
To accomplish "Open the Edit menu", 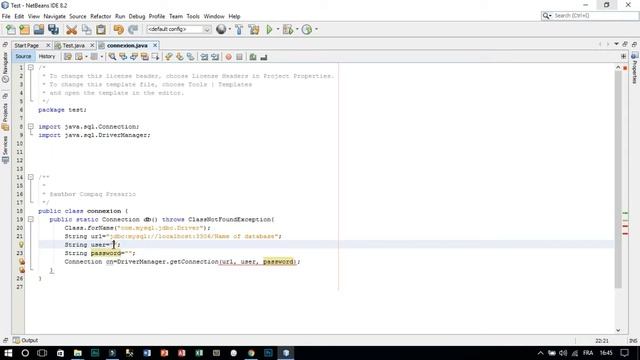I will (19, 16).
